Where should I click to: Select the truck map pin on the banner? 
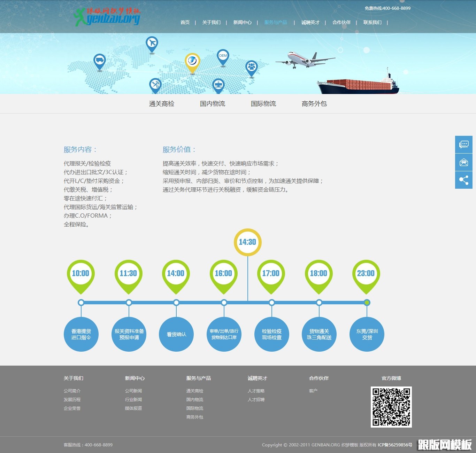[x=100, y=61]
